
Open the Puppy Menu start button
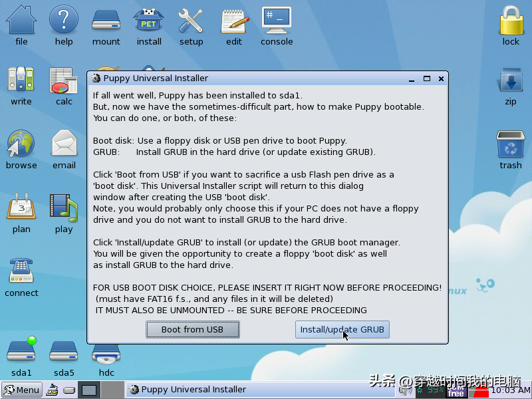tap(22, 390)
